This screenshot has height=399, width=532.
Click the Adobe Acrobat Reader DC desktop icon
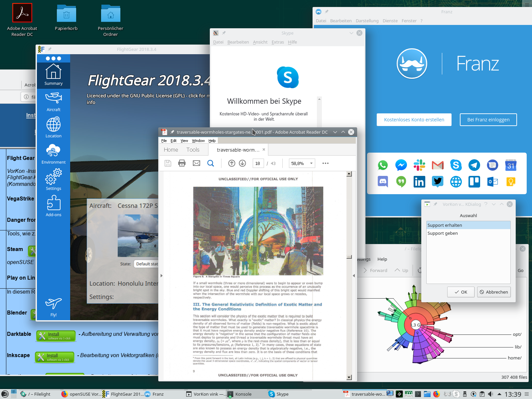tap(22, 20)
